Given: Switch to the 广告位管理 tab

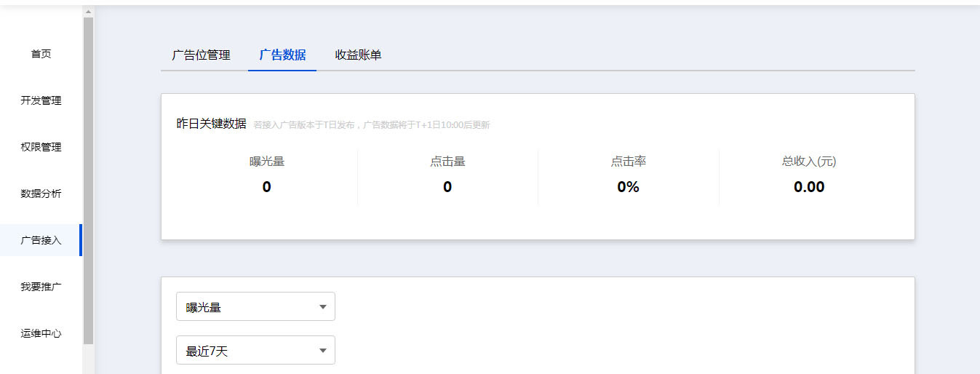Looking at the screenshot, I should pyautogui.click(x=201, y=55).
